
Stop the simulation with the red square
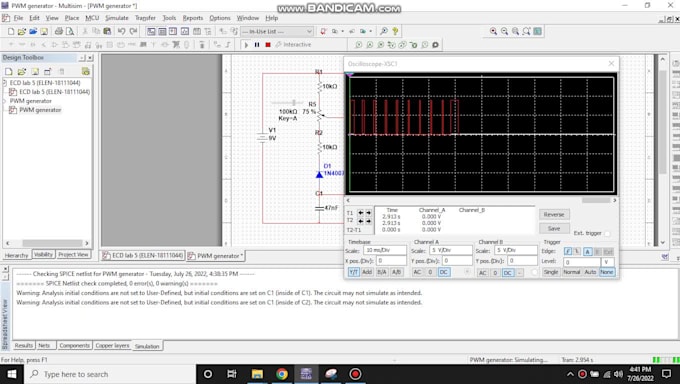point(268,45)
